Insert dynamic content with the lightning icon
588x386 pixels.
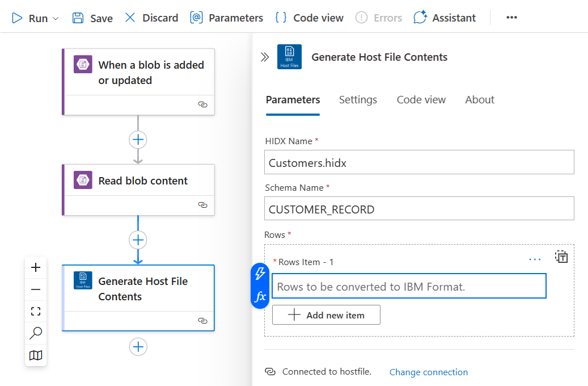(260, 274)
